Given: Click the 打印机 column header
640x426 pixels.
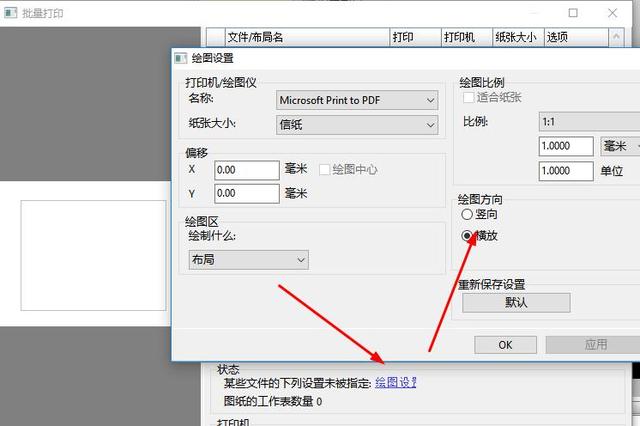Looking at the screenshot, I should (467, 37).
